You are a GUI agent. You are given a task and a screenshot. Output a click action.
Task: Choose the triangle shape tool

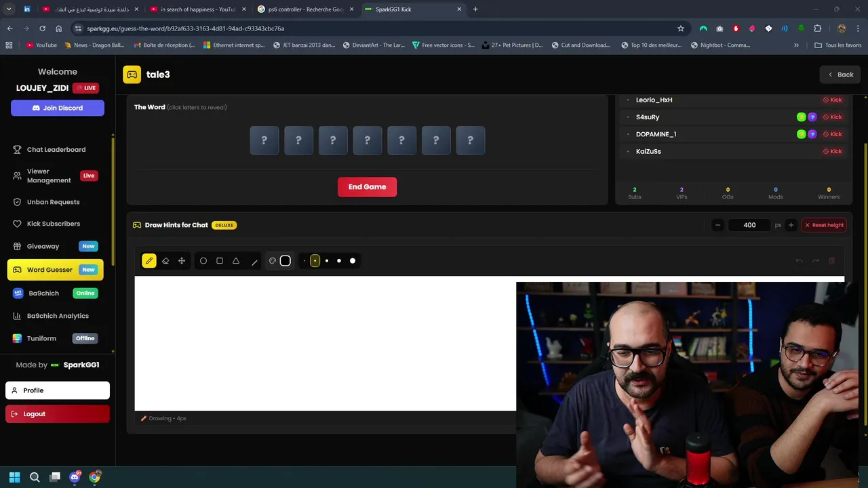click(236, 261)
